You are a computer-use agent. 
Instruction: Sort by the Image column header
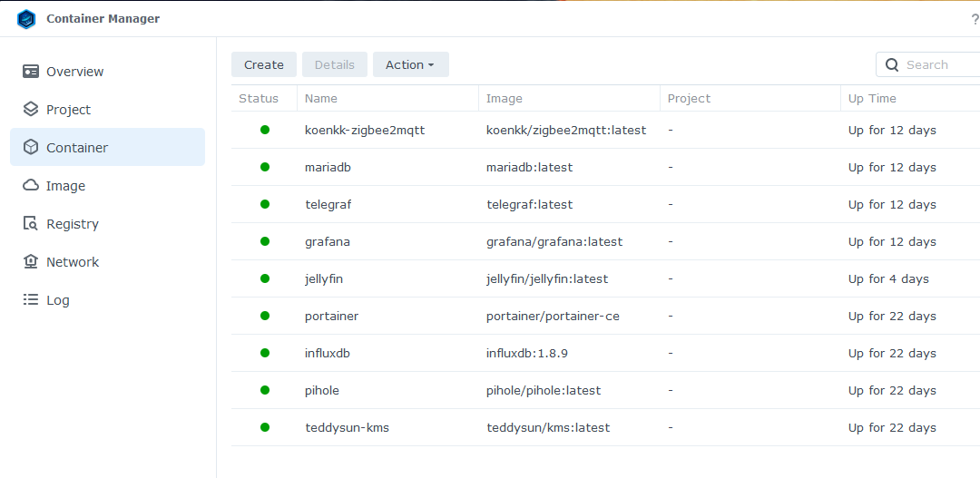click(x=505, y=99)
